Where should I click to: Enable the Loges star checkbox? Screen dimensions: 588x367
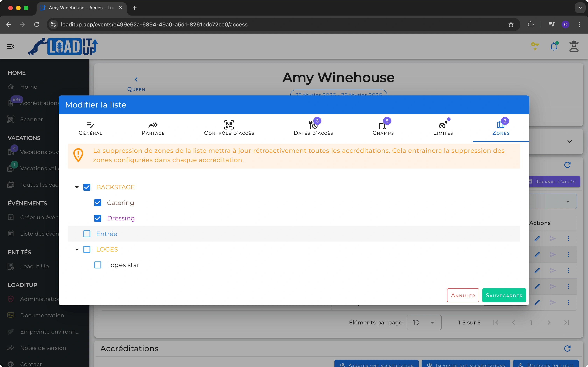(x=98, y=265)
